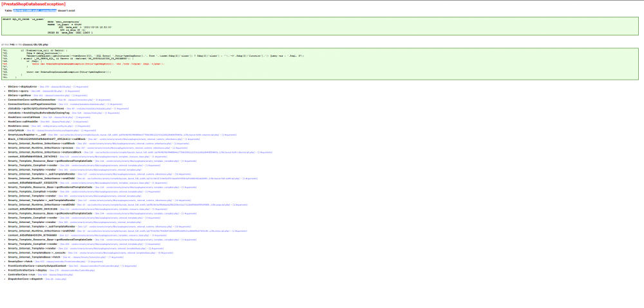Click the DbCore->displayError method name

click(x=23, y=86)
